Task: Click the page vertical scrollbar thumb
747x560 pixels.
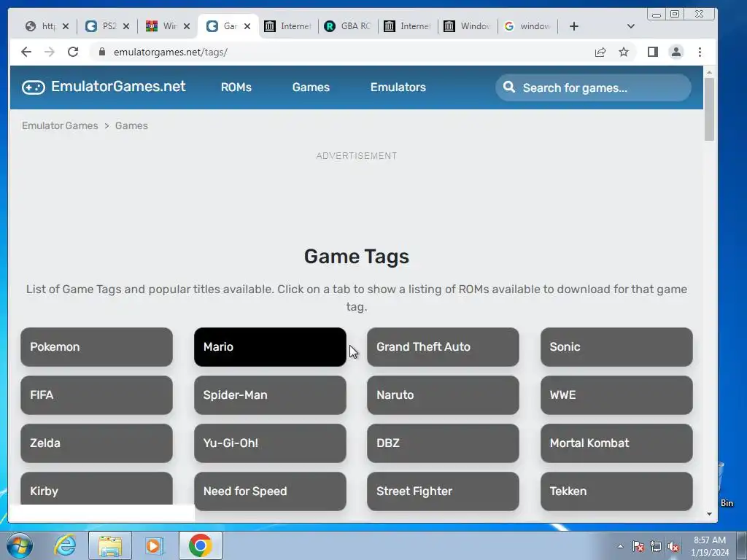Action: (x=709, y=109)
